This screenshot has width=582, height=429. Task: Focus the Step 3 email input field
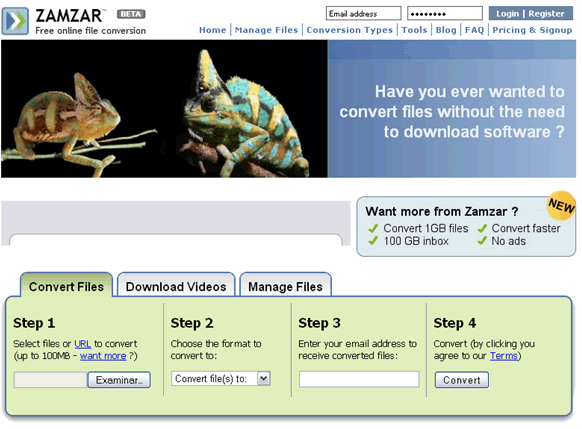click(359, 379)
